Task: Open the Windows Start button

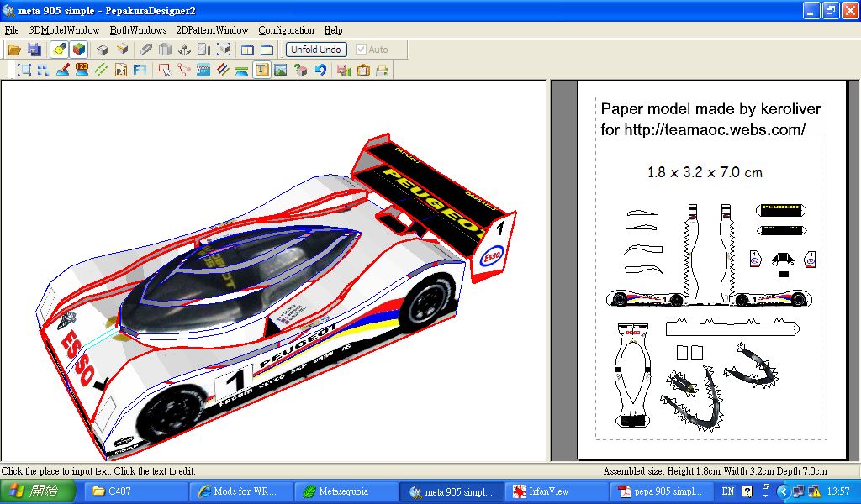Action: (37, 491)
